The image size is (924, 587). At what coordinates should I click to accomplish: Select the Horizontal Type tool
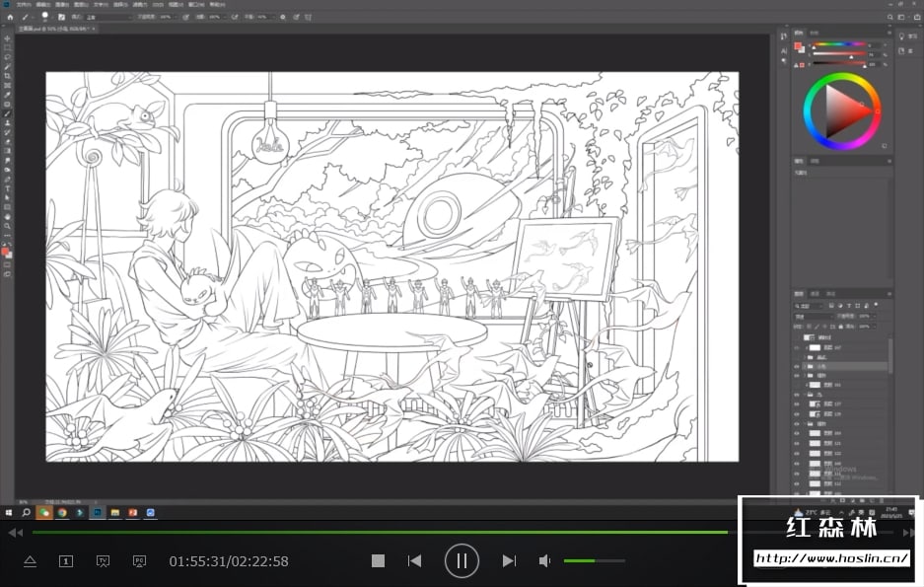[x=7, y=188]
